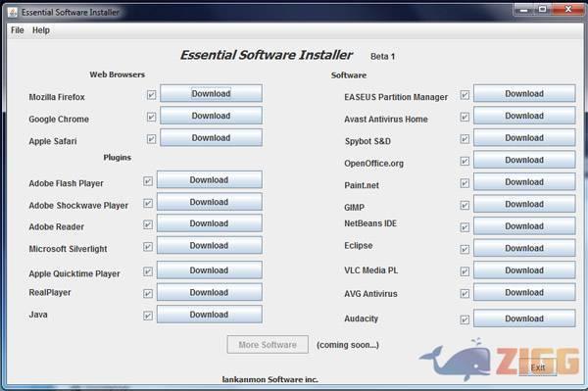This screenshot has height=391, width=588.
Task: Uncheck the Avast Antivirus Home checkbox
Action: 465,117
